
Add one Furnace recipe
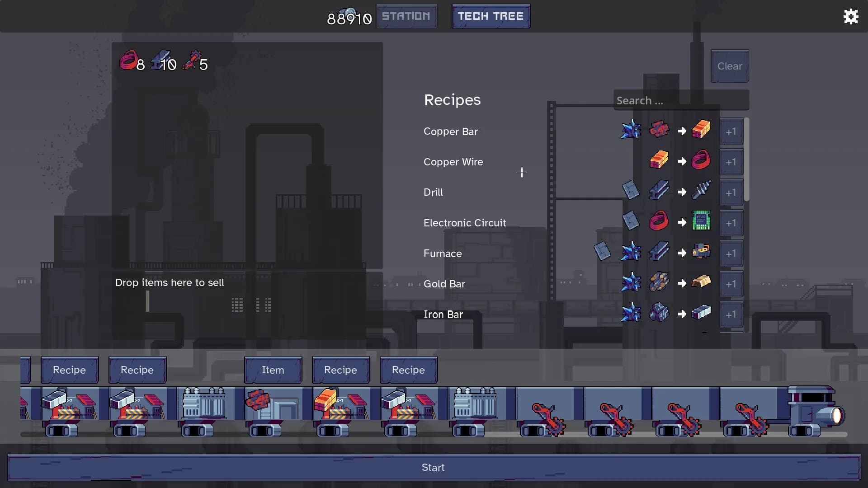731,253
